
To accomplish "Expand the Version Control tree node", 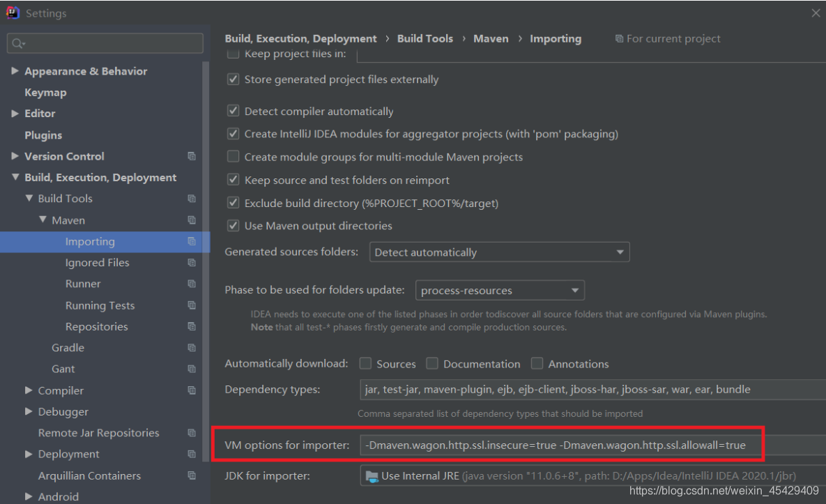I will [15, 156].
